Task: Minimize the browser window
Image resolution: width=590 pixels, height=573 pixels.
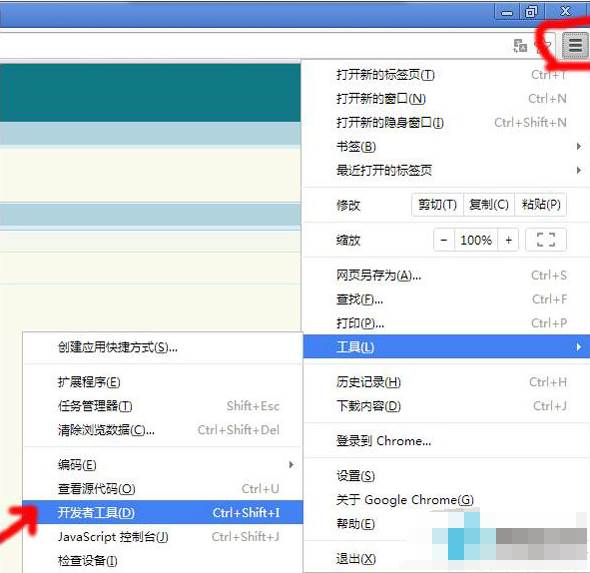Action: (506, 12)
